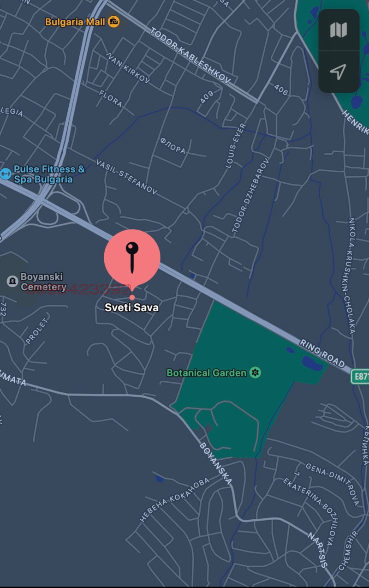The image size is (369, 588).
Task: Tap the current location arrow button
Action: [x=339, y=72]
